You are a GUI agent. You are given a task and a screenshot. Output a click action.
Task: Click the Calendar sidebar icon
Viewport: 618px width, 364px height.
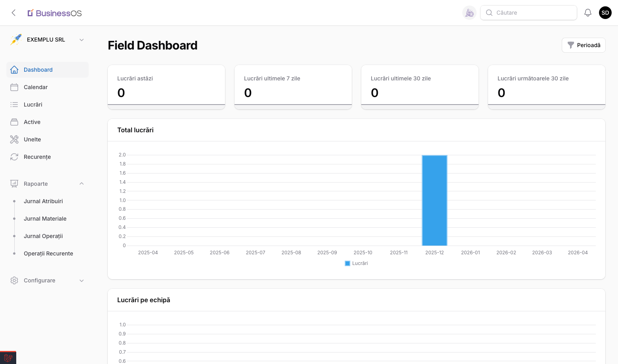pyautogui.click(x=14, y=87)
